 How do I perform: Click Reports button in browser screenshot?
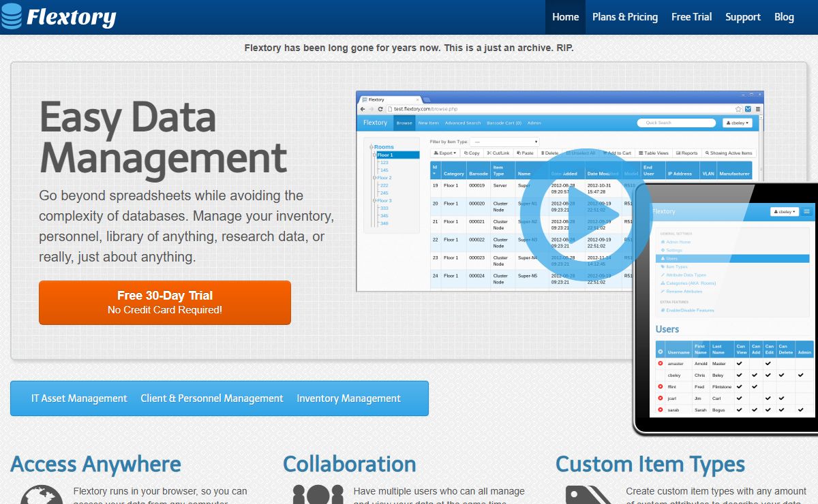[x=687, y=153]
